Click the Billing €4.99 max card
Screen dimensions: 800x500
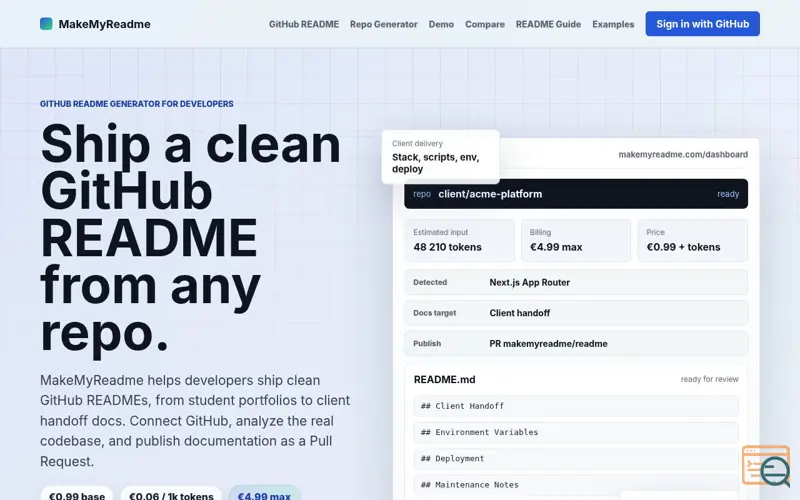[x=576, y=240]
